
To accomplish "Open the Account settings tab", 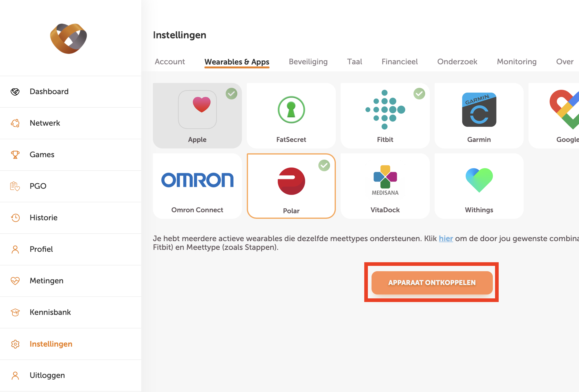I will tap(170, 62).
